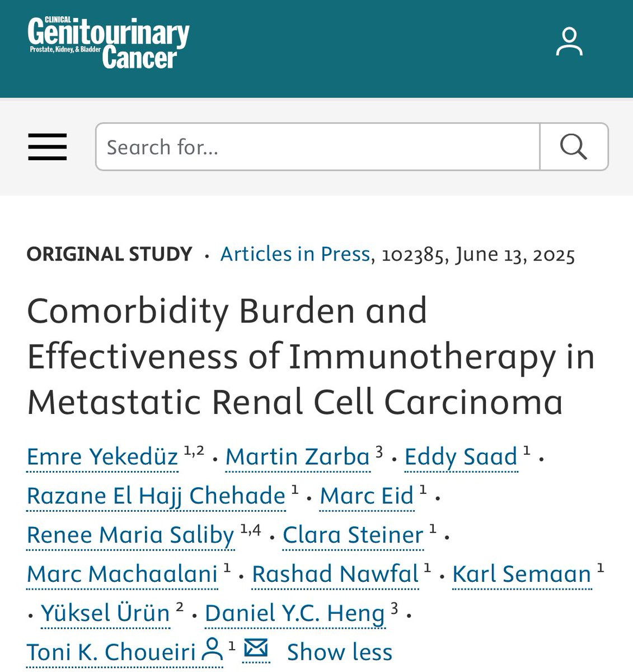Open author Marc Eid details
Viewport: 633px width, 672px height.
pos(367,496)
